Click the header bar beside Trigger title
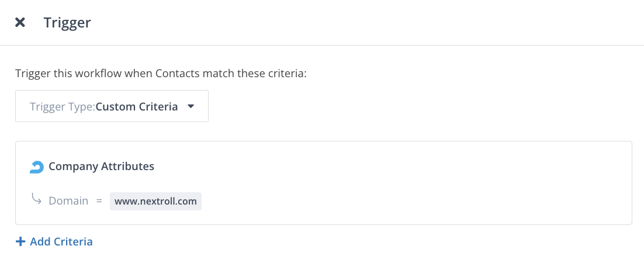 click(x=351, y=23)
